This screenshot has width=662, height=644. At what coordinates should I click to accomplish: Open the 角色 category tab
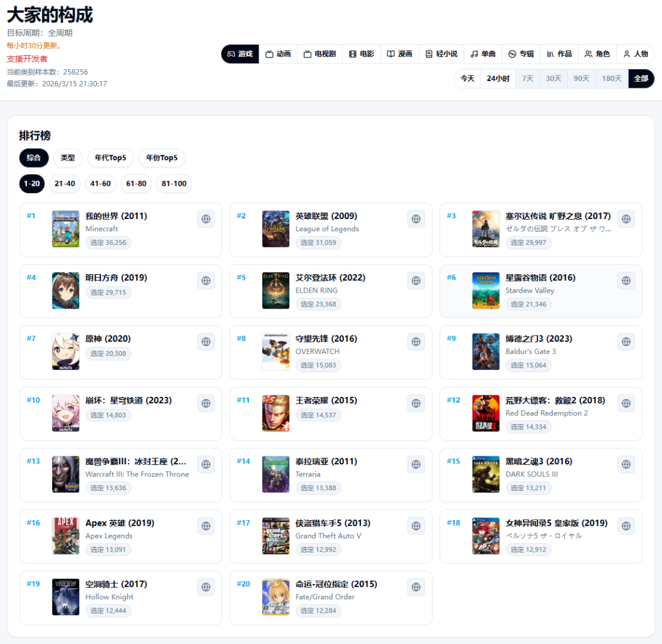tap(598, 54)
